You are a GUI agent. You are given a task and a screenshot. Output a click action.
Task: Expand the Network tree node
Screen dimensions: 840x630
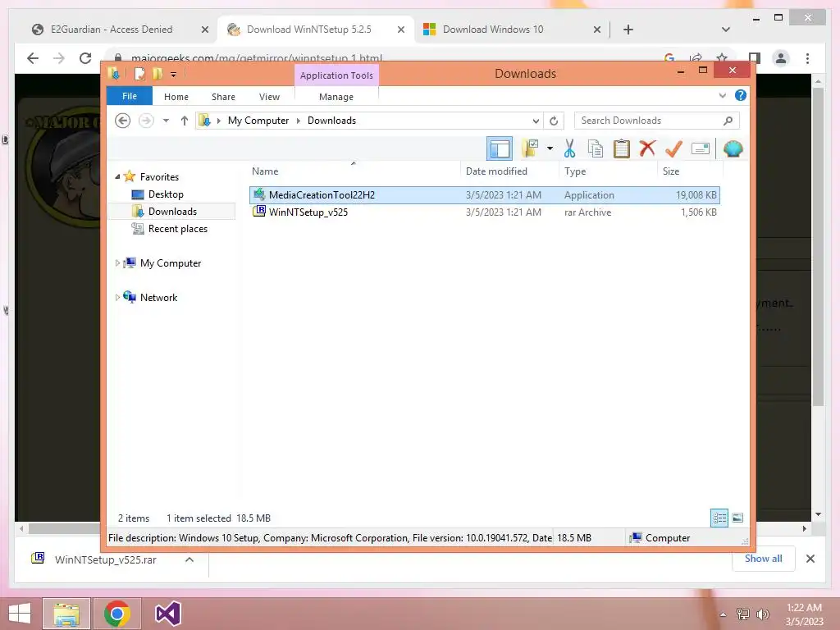pyautogui.click(x=117, y=297)
